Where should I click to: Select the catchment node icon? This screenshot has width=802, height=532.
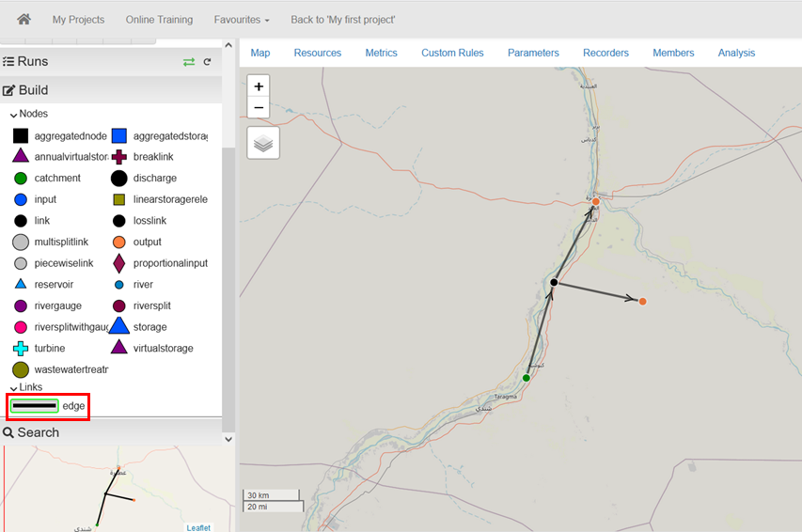(x=20, y=178)
